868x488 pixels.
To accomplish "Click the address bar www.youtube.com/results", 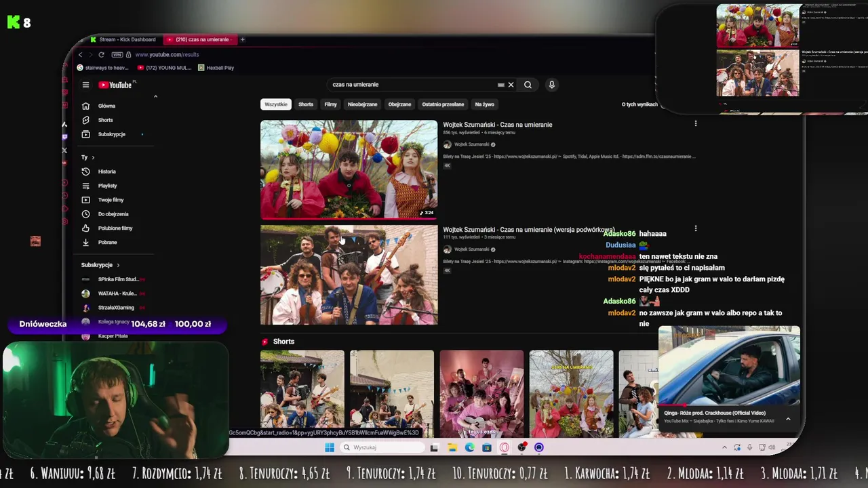I will [167, 54].
